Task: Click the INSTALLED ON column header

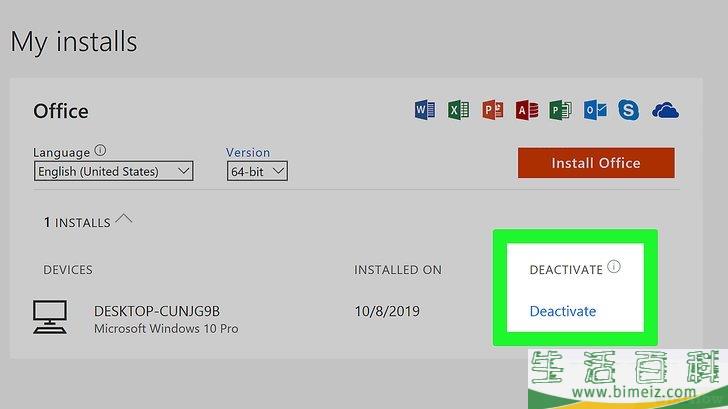Action: click(x=398, y=270)
